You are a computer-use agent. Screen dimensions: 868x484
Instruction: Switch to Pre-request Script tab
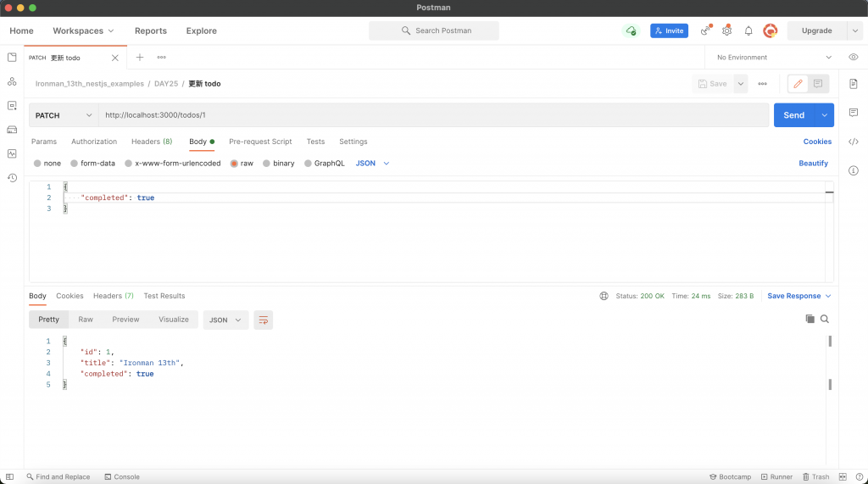260,142
